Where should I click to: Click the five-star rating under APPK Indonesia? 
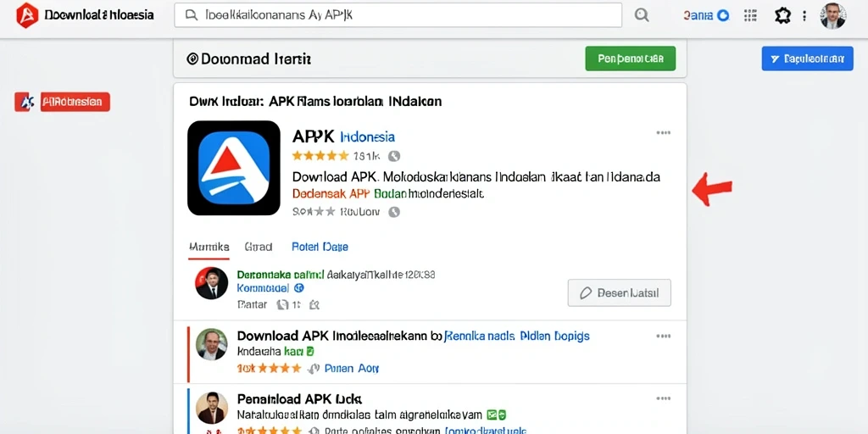[320, 156]
